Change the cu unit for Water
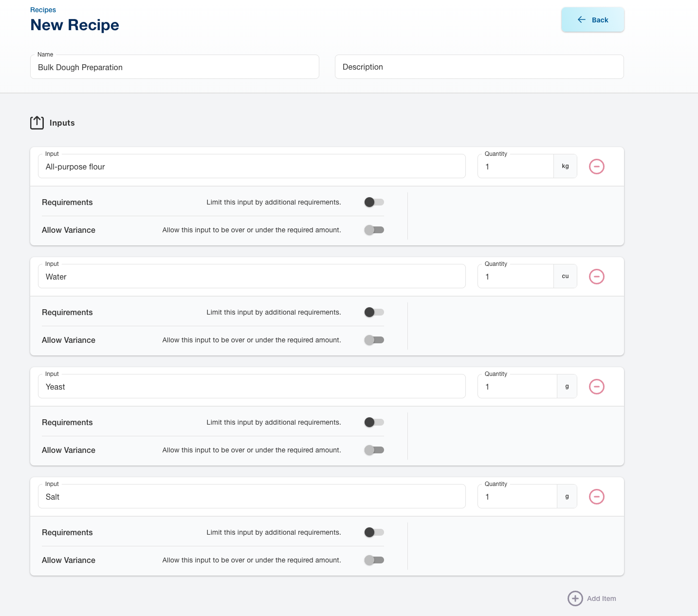The height and width of the screenshot is (616, 698). (565, 277)
